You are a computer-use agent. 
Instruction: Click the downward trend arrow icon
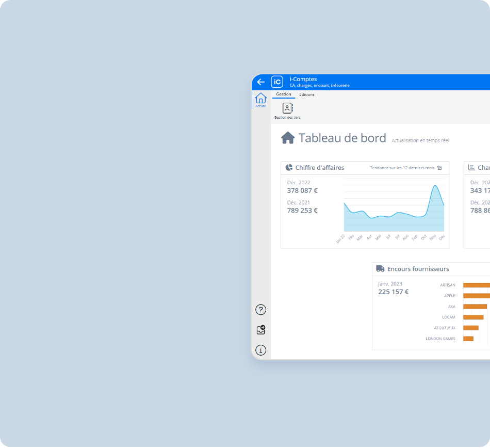point(439,168)
